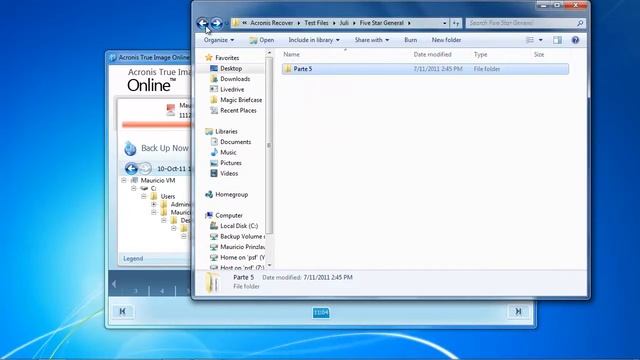
Task: Select the Parte 5 folder row
Action: 425,69
